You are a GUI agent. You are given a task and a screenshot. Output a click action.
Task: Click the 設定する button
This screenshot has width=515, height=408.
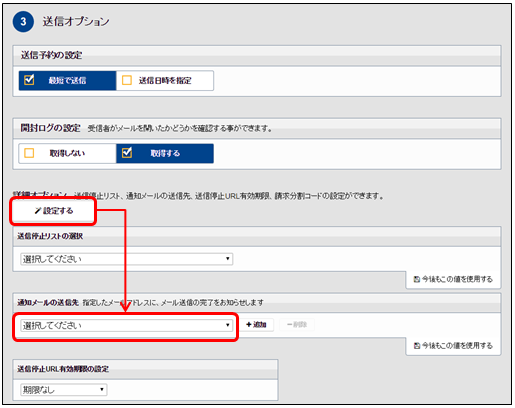pyautogui.click(x=54, y=211)
